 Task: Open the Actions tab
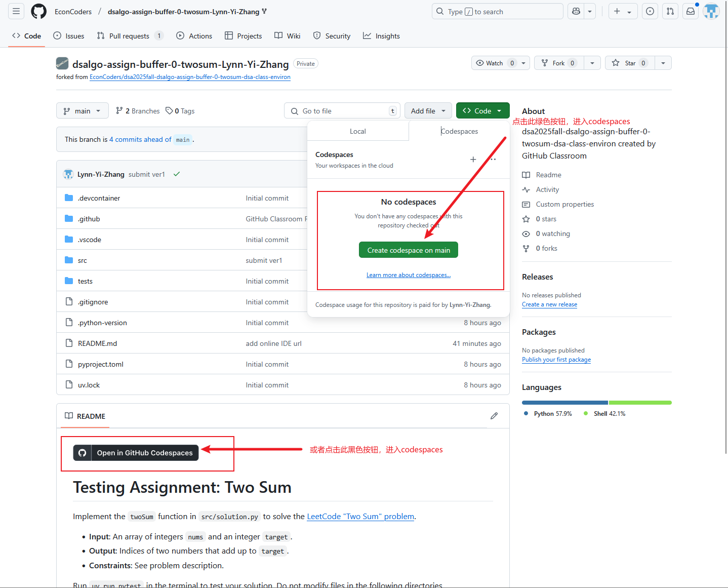194,36
